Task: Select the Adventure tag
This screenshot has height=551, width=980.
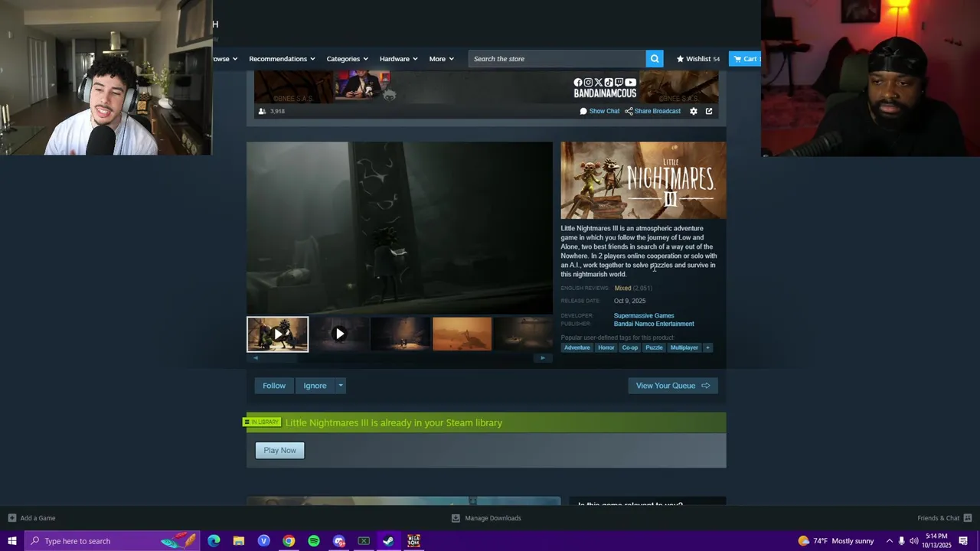Action: click(x=577, y=347)
